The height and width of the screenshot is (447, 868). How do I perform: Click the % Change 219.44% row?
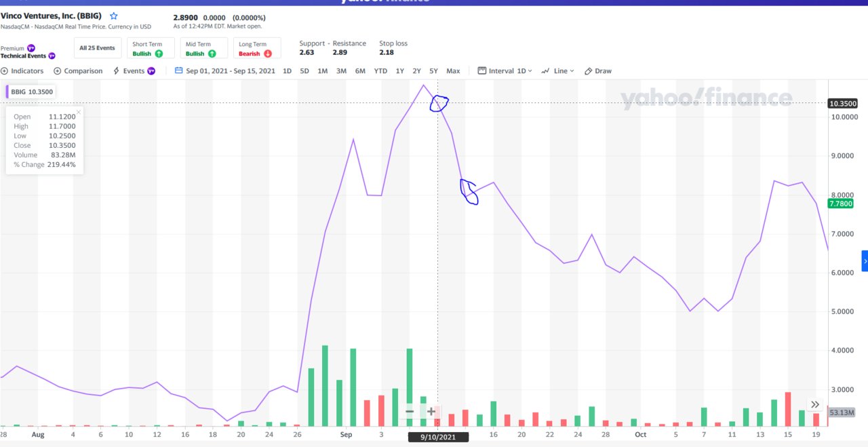tap(45, 164)
